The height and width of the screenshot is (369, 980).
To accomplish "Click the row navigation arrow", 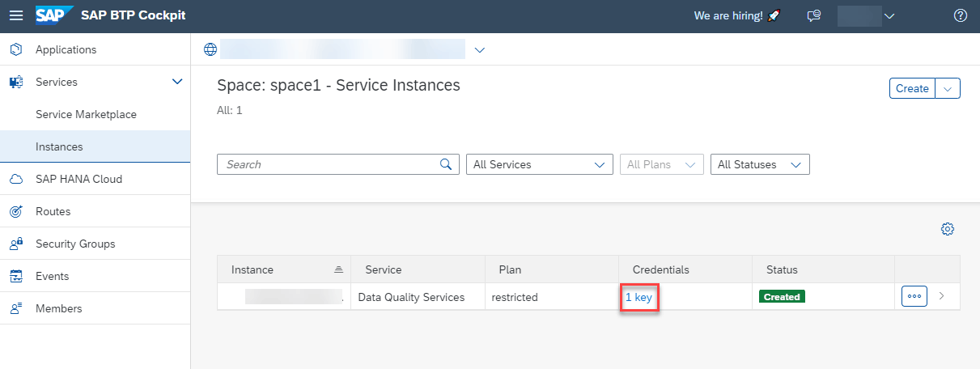I will click(x=941, y=296).
